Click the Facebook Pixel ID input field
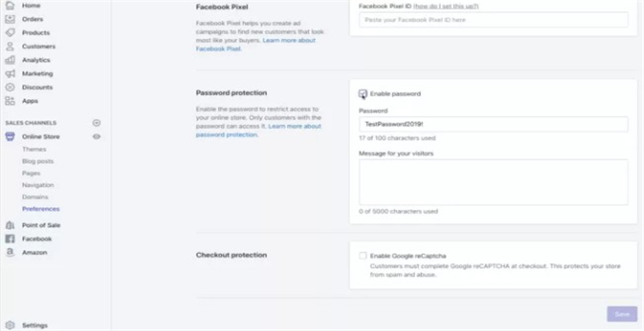The image size is (644, 331). (493, 19)
